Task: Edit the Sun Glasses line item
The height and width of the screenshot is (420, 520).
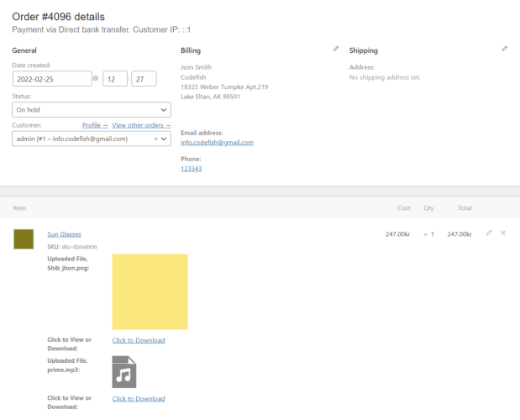Action: click(489, 233)
